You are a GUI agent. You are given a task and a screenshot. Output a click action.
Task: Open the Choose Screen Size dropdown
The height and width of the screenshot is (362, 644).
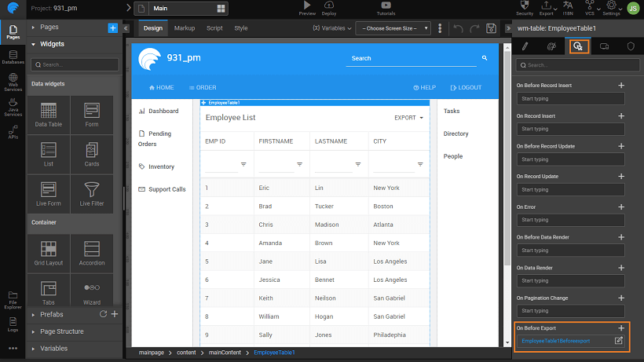[393, 28]
